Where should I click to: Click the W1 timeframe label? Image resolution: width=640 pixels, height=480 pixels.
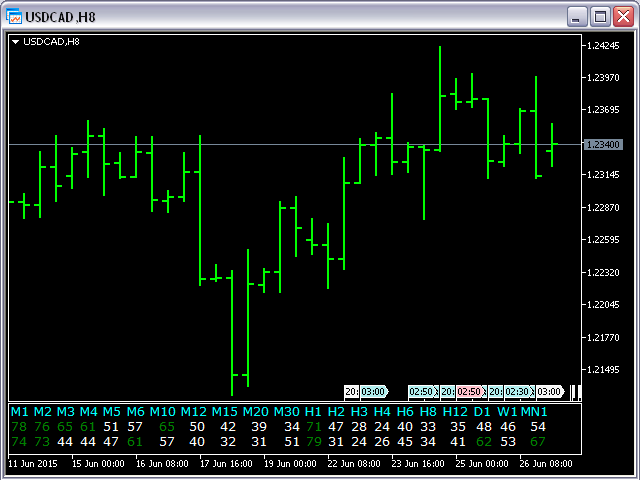click(507, 411)
